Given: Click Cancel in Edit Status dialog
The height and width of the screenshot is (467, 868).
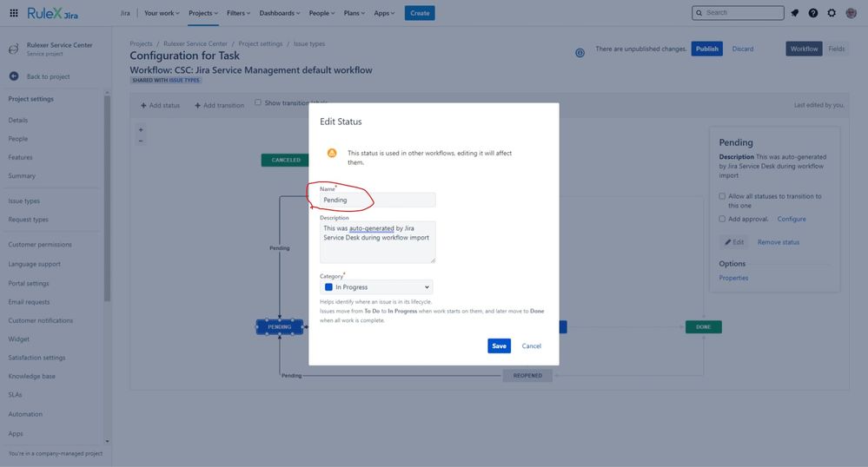Looking at the screenshot, I should (x=532, y=345).
